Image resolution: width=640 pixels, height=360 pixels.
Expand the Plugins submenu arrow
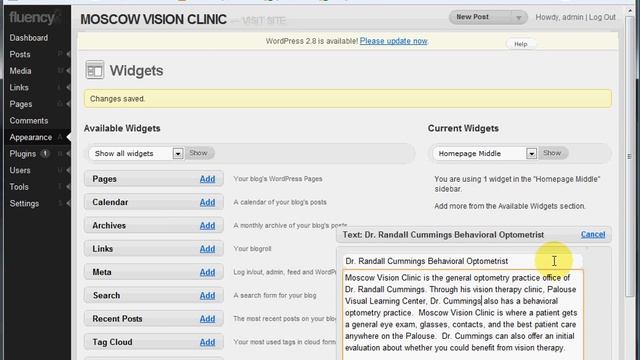[x=68, y=154]
